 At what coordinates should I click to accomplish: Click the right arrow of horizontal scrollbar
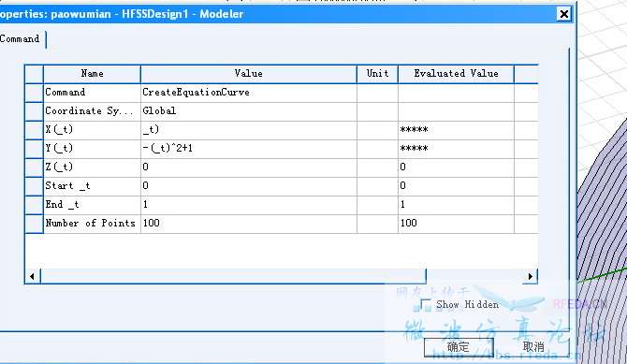coord(531,276)
